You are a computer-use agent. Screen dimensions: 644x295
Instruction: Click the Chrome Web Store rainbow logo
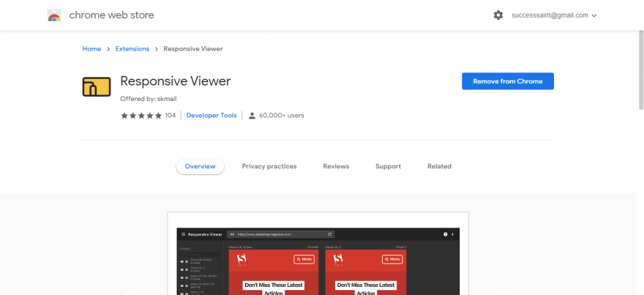pyautogui.click(x=54, y=15)
